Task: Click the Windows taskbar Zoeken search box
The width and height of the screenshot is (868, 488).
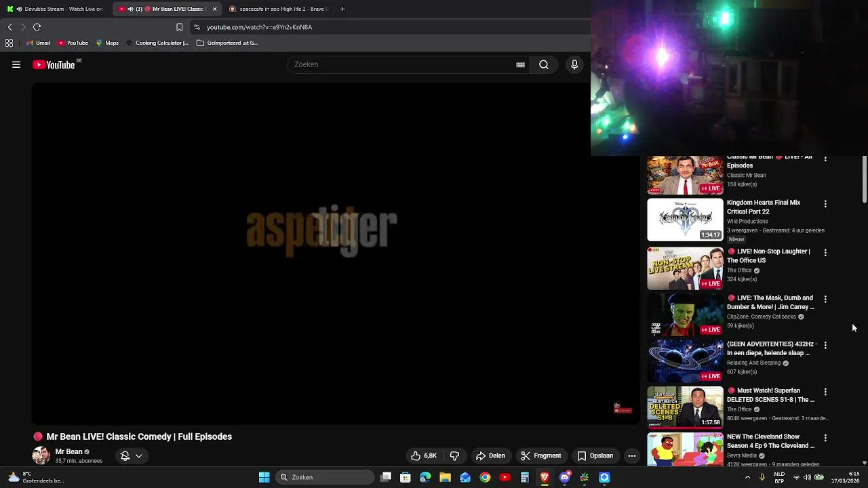Action: pos(325,477)
